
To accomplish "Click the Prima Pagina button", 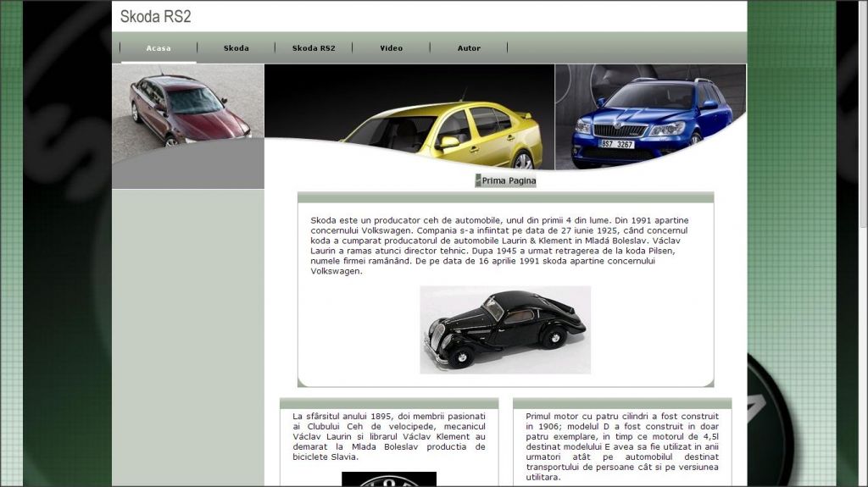I will point(509,180).
